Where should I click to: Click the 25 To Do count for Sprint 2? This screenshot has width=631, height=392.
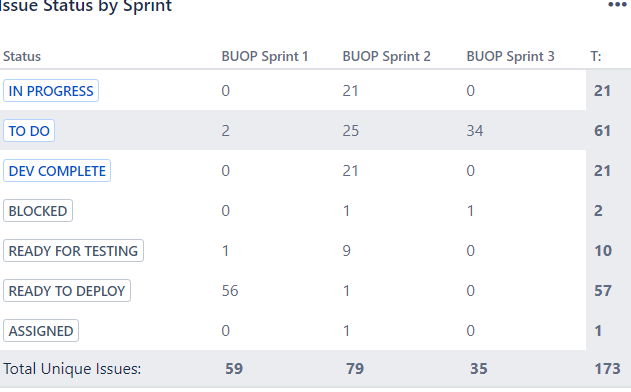click(351, 131)
